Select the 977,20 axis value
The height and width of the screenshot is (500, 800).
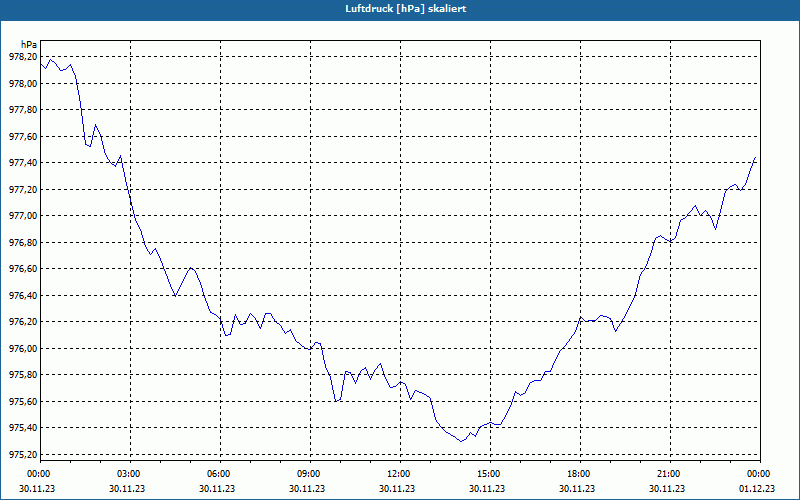pos(23,189)
